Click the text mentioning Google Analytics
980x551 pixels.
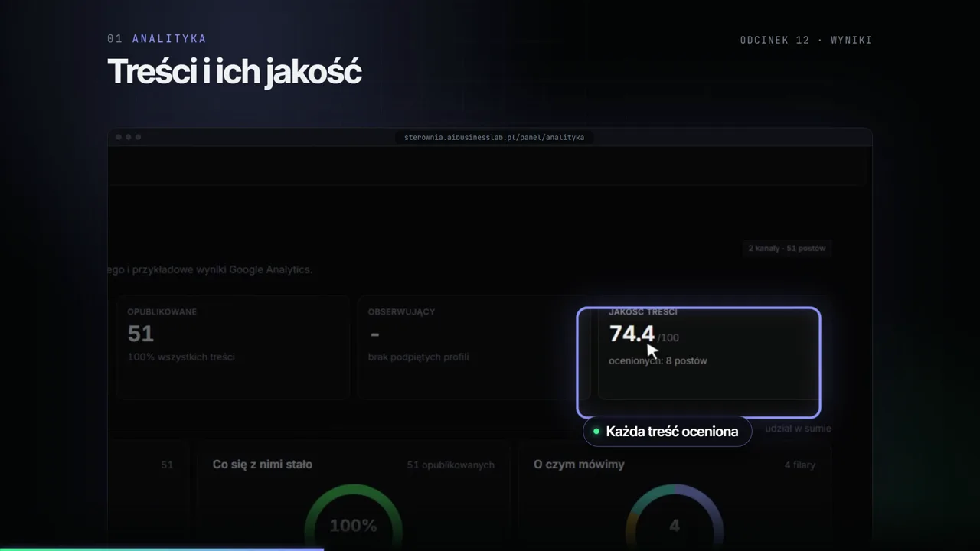click(x=211, y=269)
